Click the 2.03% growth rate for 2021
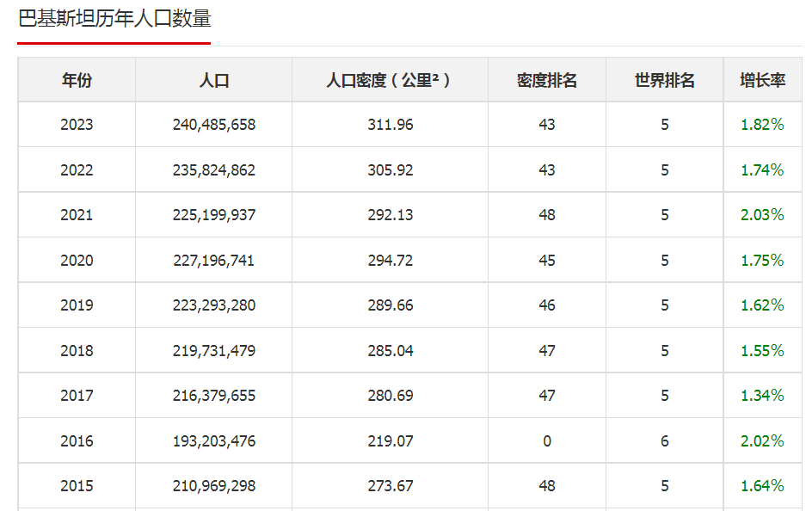Image resolution: width=812 pixels, height=511 pixels. [x=762, y=215]
